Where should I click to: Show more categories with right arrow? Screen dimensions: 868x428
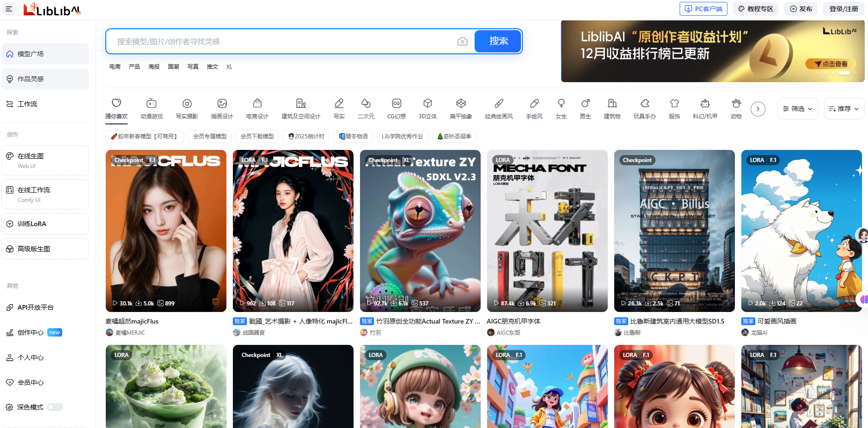click(758, 109)
